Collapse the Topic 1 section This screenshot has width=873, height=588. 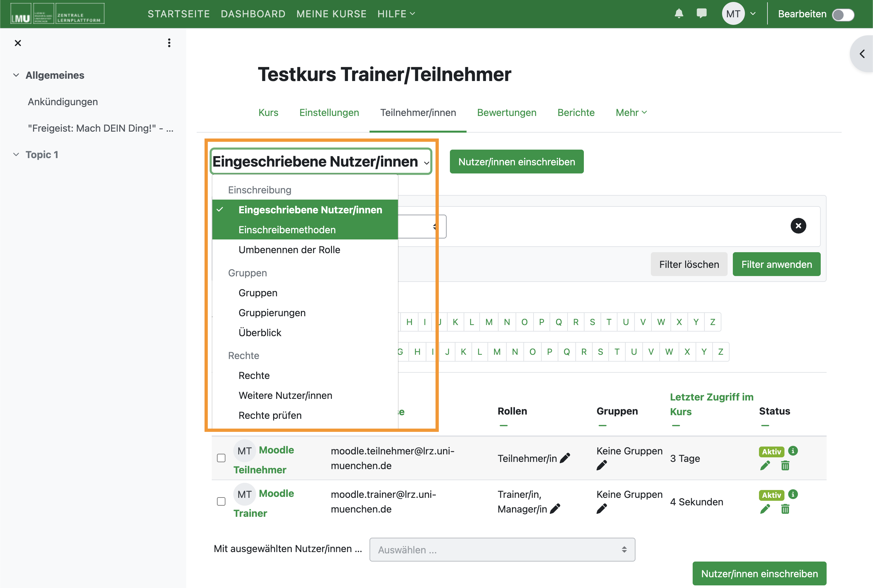pos(16,155)
